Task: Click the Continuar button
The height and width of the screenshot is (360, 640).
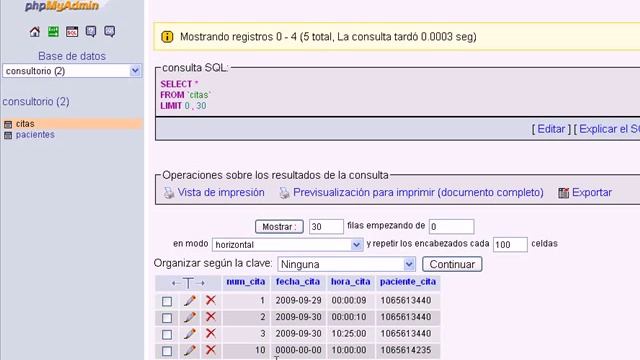Action: 452,264
